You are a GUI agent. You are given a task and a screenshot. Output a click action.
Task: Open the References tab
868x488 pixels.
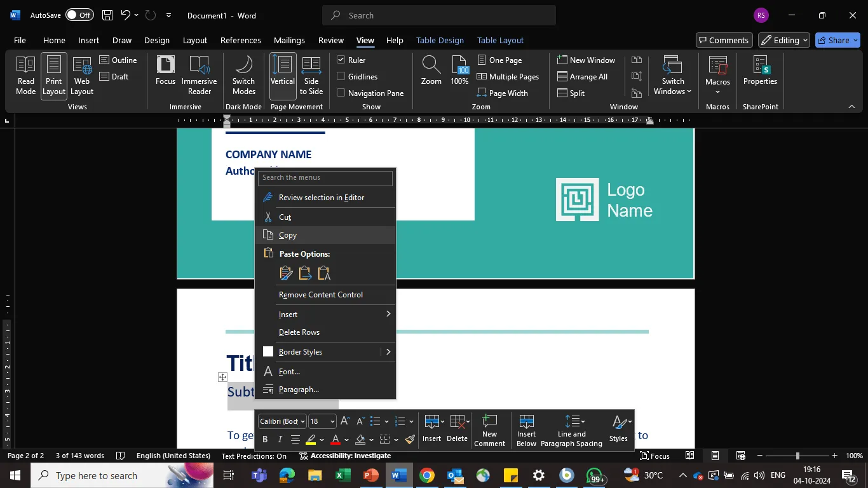tap(241, 40)
